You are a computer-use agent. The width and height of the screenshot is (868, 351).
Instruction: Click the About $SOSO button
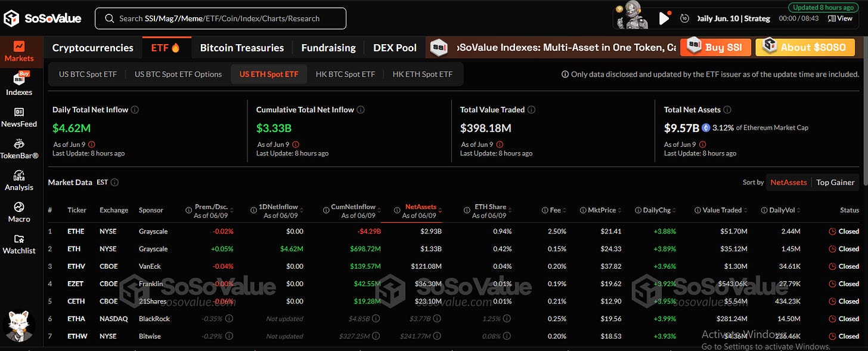tap(805, 47)
